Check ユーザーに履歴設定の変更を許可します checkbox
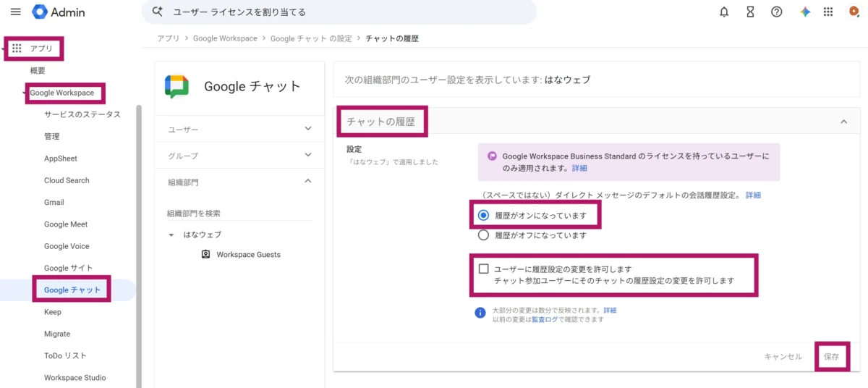This screenshot has width=868, height=388. coord(484,269)
